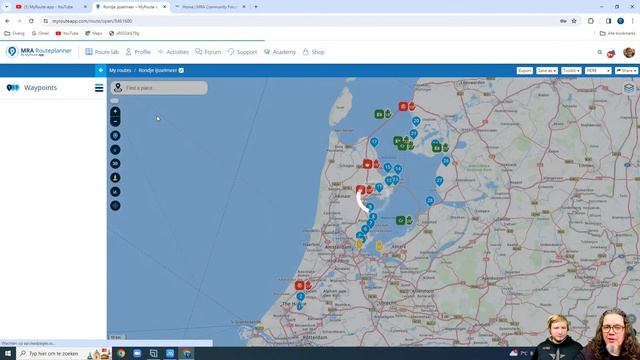Open Chrome from the taskbar
The image size is (640, 360).
pos(121,353)
